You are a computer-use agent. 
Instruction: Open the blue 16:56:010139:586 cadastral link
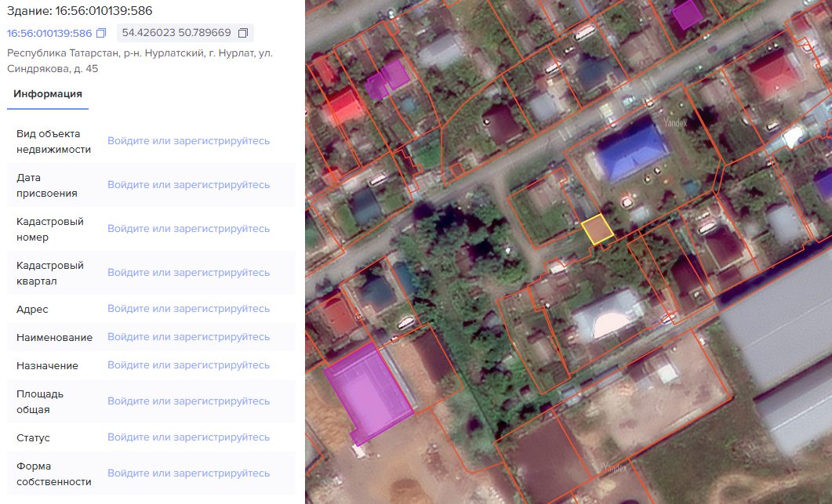[x=49, y=33]
